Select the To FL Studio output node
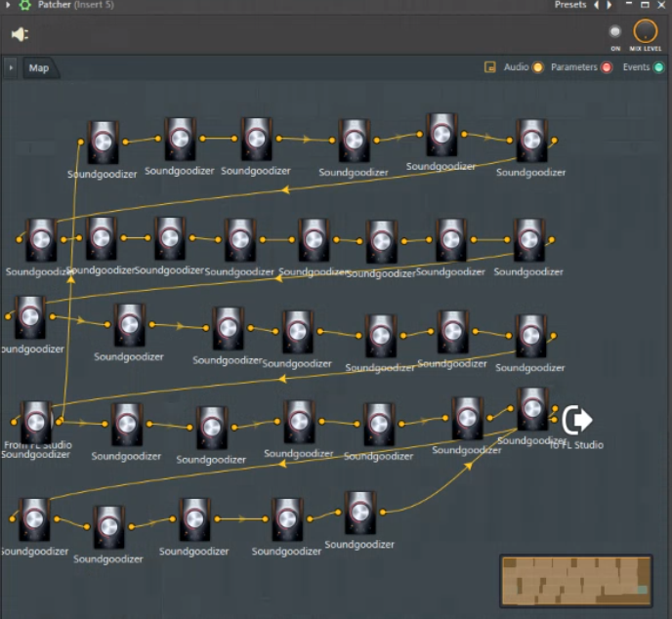672x619 pixels. [x=577, y=420]
